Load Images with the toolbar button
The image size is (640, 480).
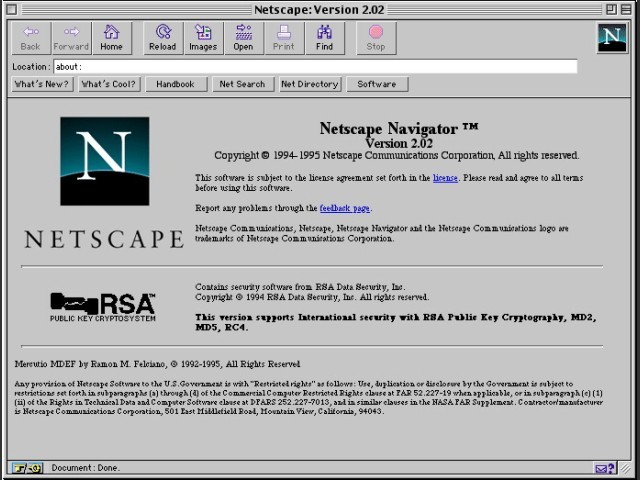click(x=203, y=38)
